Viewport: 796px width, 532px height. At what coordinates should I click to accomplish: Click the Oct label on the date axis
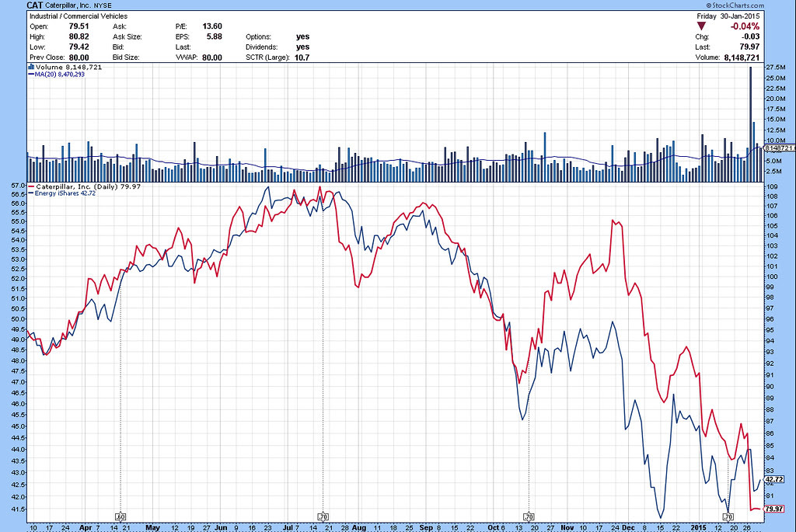(x=494, y=527)
